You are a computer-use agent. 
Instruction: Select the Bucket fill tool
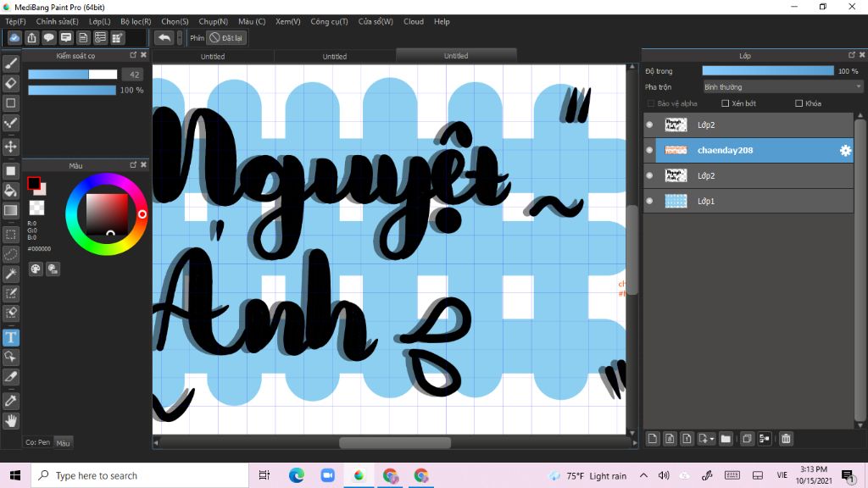pos(10,191)
